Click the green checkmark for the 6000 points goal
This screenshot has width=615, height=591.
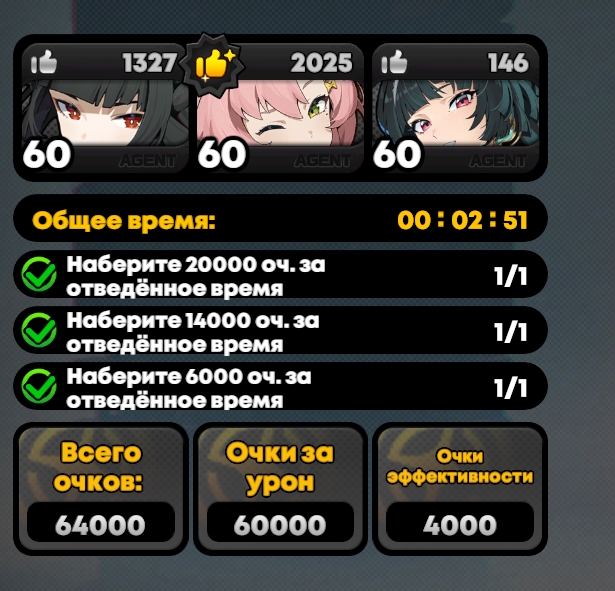(39, 386)
